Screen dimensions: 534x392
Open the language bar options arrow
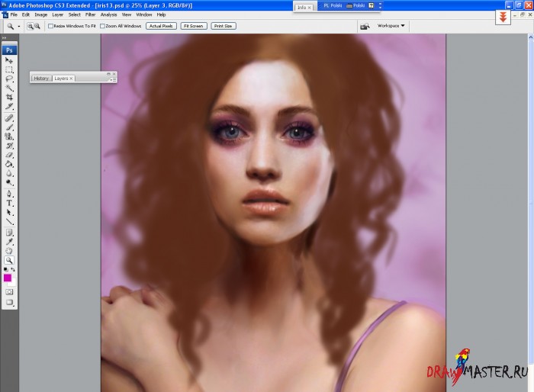coord(380,6)
